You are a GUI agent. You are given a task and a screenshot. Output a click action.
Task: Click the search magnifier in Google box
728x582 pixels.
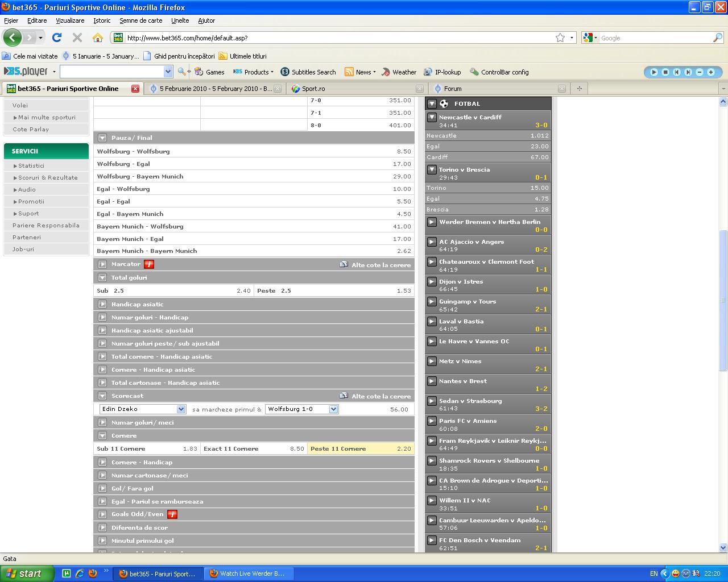(718, 38)
